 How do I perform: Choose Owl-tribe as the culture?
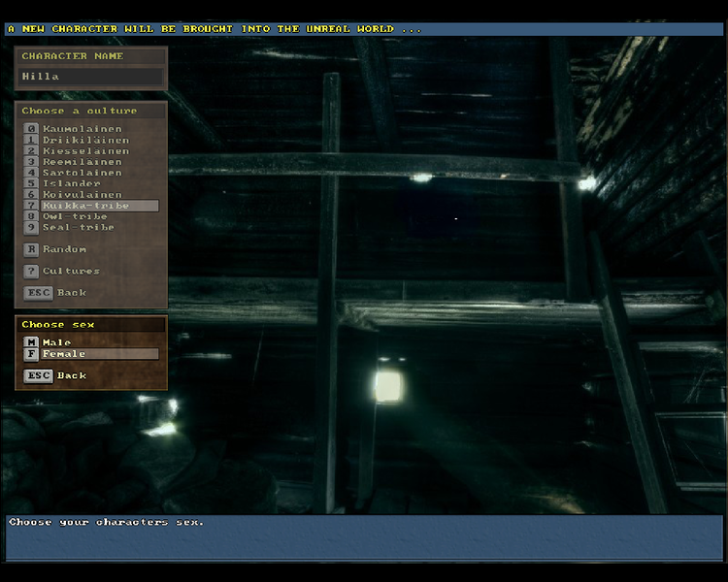[75, 216]
